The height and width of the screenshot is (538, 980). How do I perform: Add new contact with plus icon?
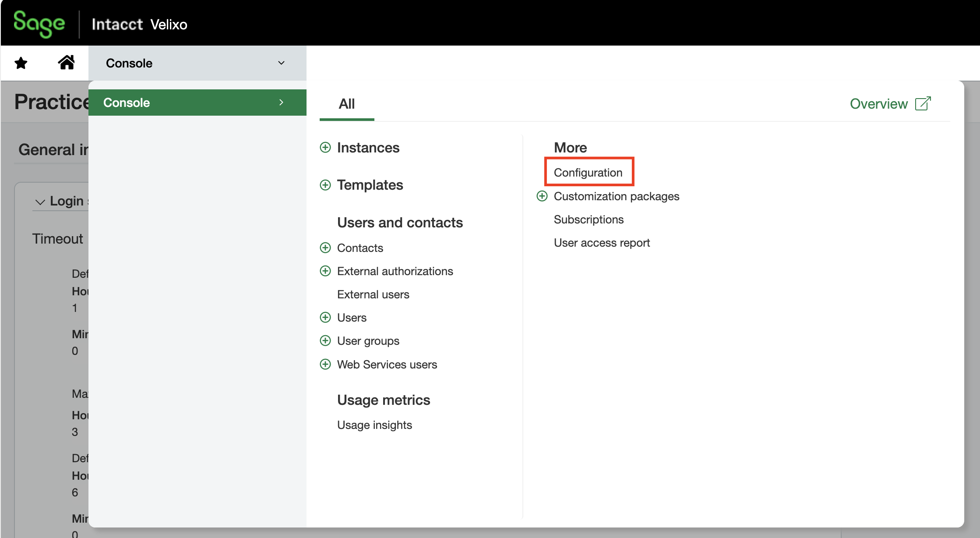click(325, 248)
